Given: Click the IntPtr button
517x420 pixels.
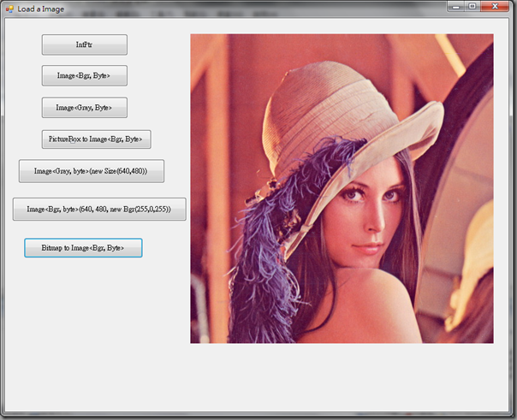Looking at the screenshot, I should click(x=85, y=44).
